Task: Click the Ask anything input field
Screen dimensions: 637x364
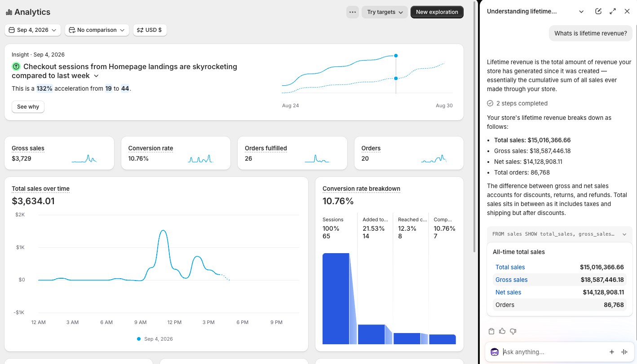Action: [553, 352]
